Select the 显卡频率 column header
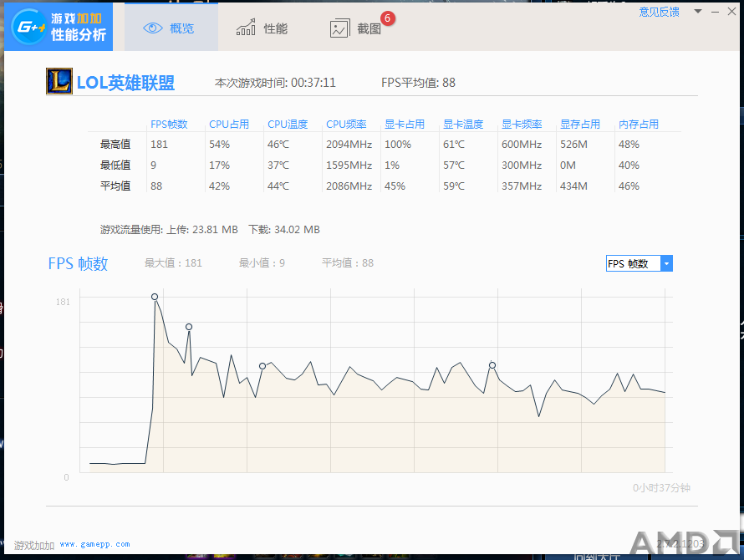This screenshot has width=744, height=560. tap(522, 125)
